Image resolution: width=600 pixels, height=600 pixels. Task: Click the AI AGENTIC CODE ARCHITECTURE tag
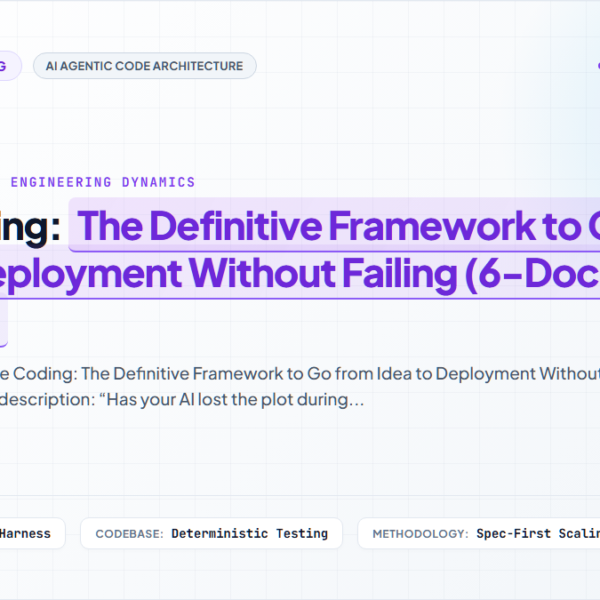point(145,66)
